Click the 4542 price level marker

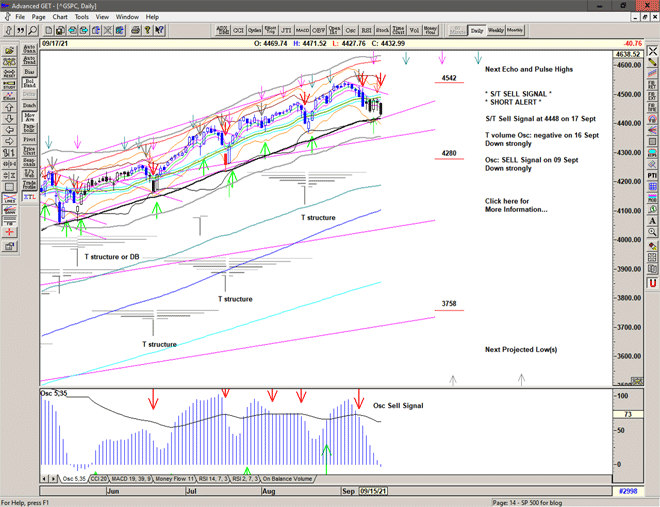[449, 78]
